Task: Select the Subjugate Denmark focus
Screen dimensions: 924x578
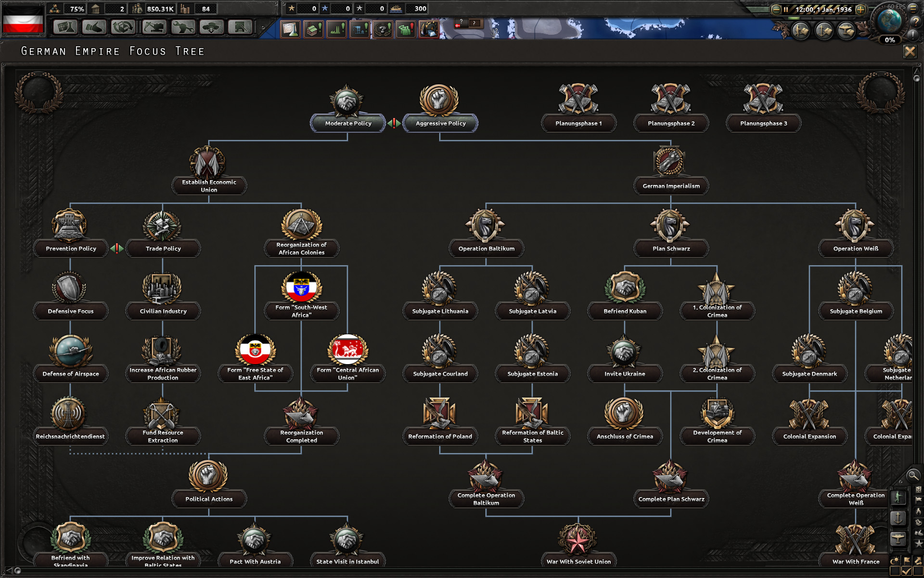Action: 809,374
